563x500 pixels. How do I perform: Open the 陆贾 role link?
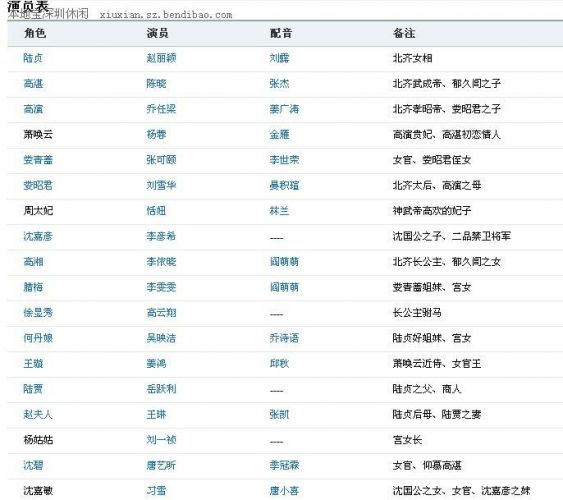click(x=33, y=389)
